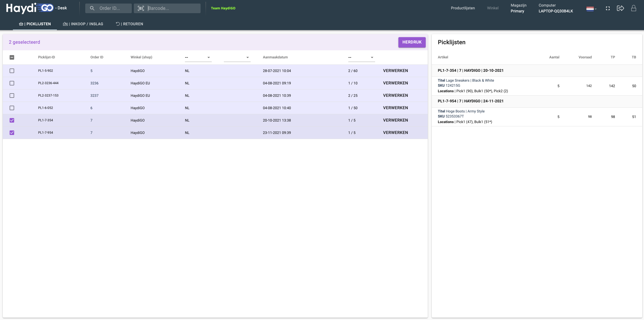Click the Retouren return arrow icon
The image size is (644, 320).
[118, 24]
